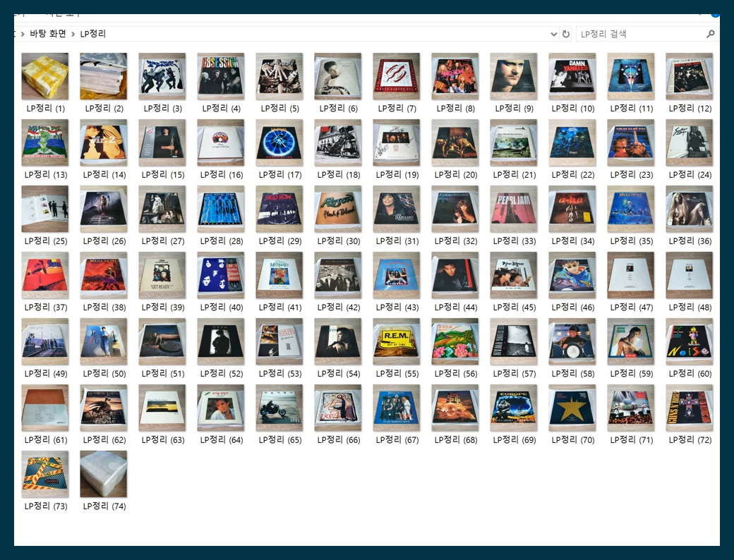Click the file name label LP정리 (46)
Image resolution: width=734 pixels, height=560 pixels.
pyautogui.click(x=573, y=308)
